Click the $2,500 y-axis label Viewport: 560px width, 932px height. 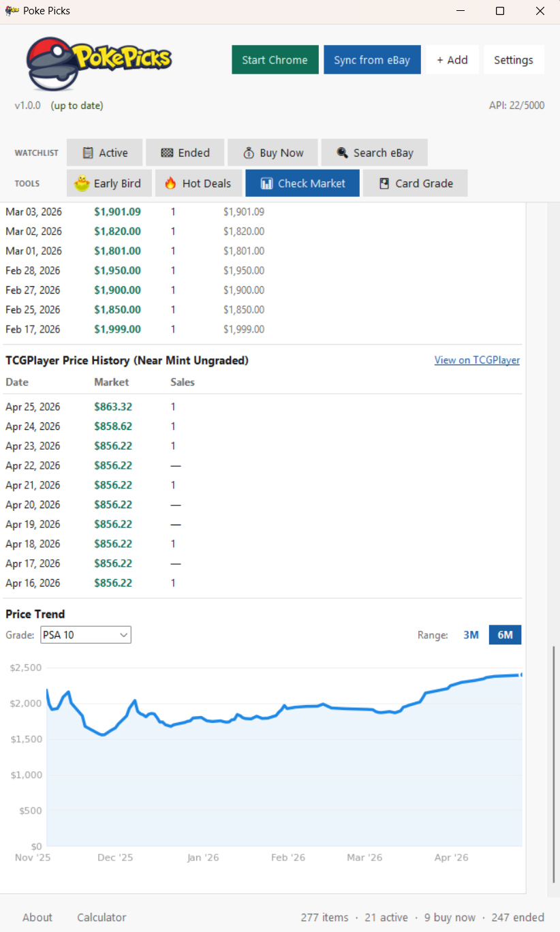(26, 667)
